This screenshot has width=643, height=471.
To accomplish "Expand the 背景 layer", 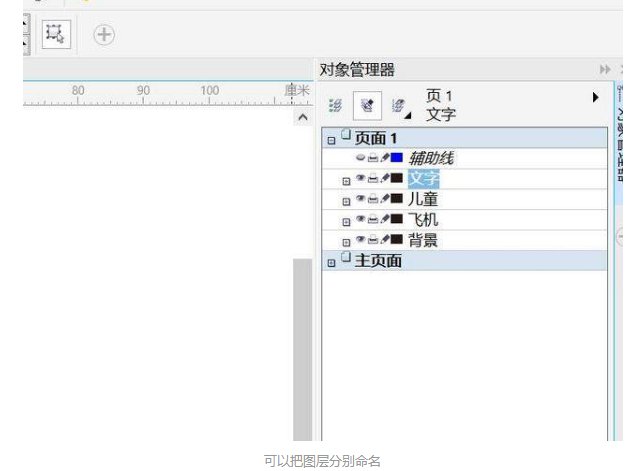I will (x=346, y=242).
